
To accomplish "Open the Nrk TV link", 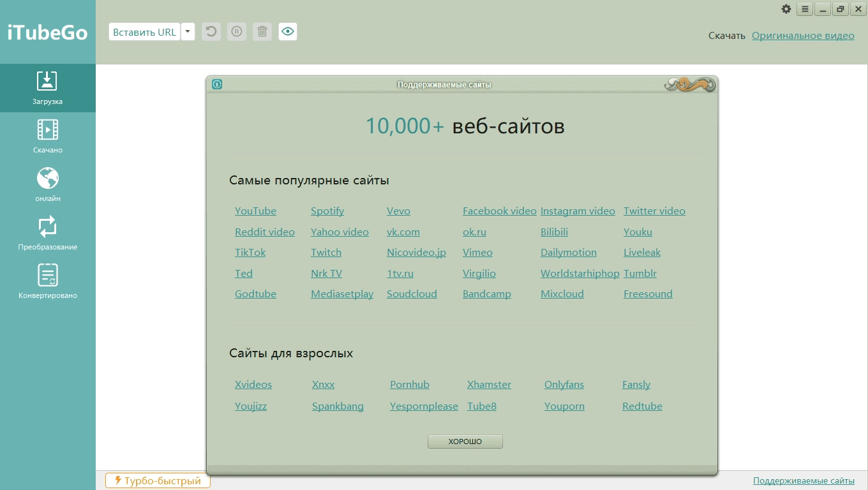I will click(x=326, y=274).
